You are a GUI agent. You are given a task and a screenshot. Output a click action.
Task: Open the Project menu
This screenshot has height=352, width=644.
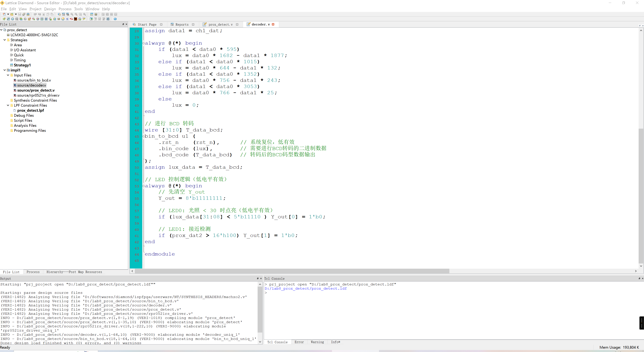click(35, 9)
